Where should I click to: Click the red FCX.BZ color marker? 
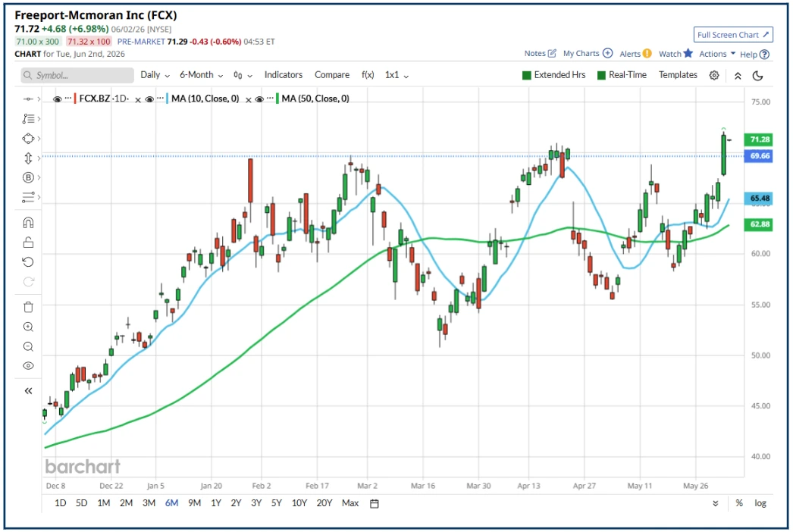[x=75, y=99]
